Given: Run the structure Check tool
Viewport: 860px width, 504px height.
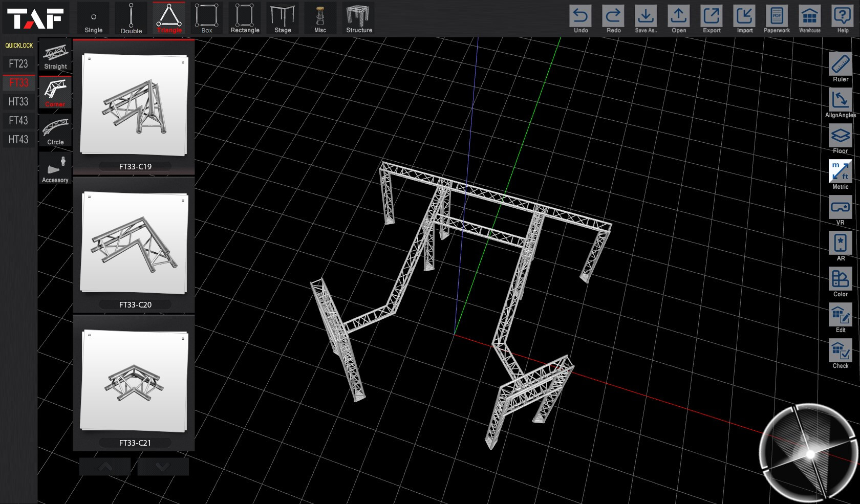Looking at the screenshot, I should [841, 354].
